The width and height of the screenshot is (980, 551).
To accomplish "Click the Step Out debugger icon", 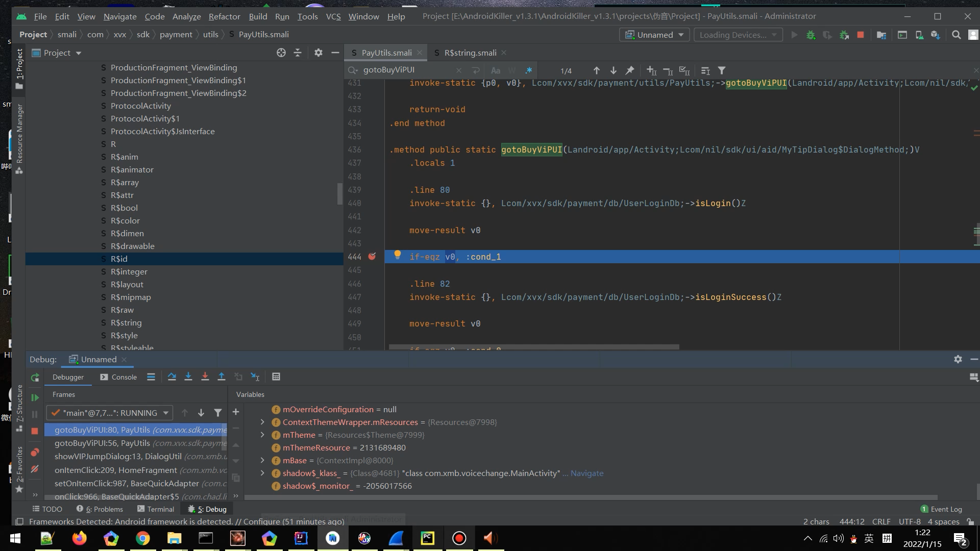I will click(221, 377).
